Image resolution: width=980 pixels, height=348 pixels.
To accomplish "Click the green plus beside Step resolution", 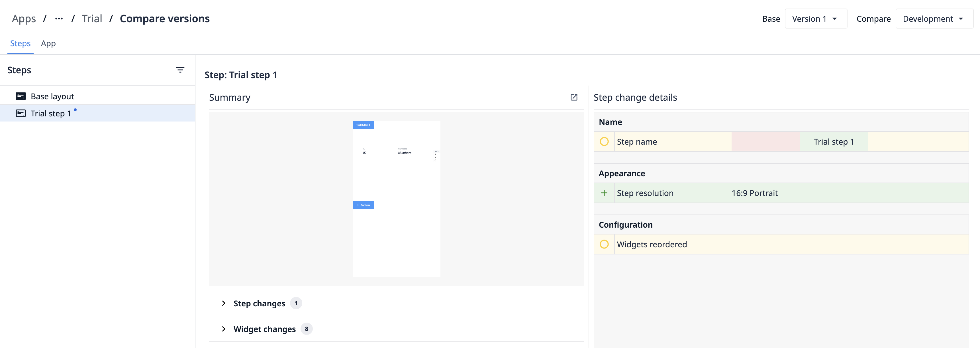I will [604, 193].
